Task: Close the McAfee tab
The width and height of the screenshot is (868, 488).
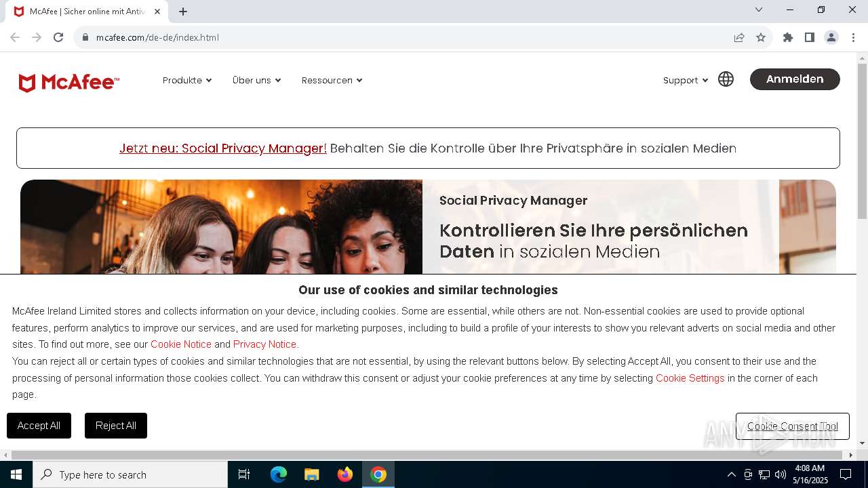Action: (x=157, y=12)
